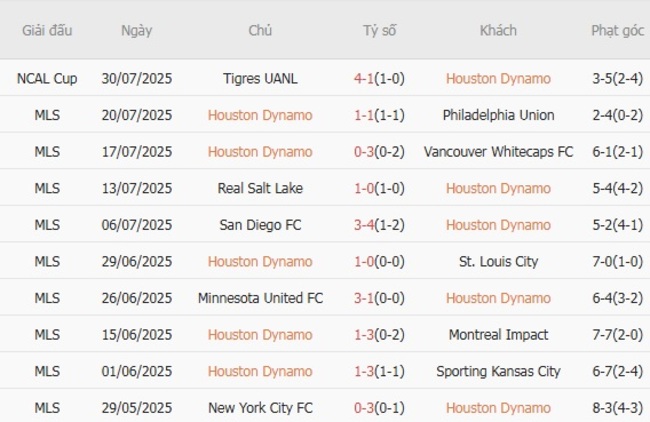The image size is (650, 422).
Task: Click the 4-1 score result
Action: [365, 78]
